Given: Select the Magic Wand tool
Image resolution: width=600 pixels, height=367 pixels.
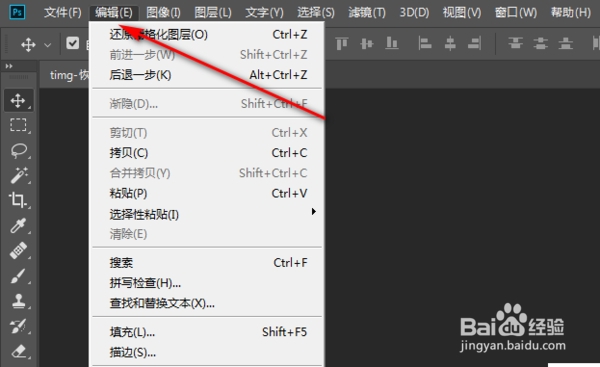Looking at the screenshot, I should point(18,175).
